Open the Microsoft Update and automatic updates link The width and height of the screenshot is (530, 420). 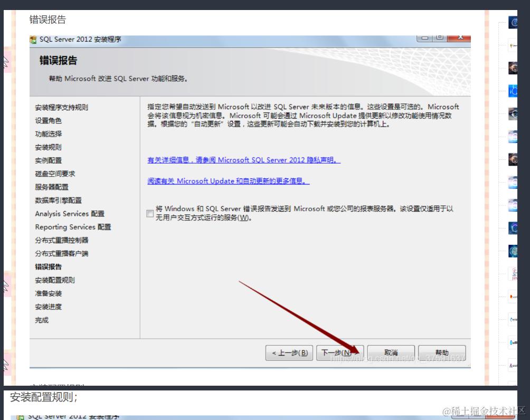[x=229, y=181]
